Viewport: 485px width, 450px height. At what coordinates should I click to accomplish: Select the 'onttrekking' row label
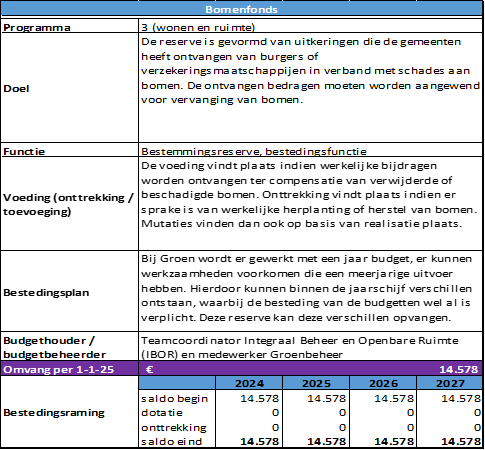coord(174,428)
